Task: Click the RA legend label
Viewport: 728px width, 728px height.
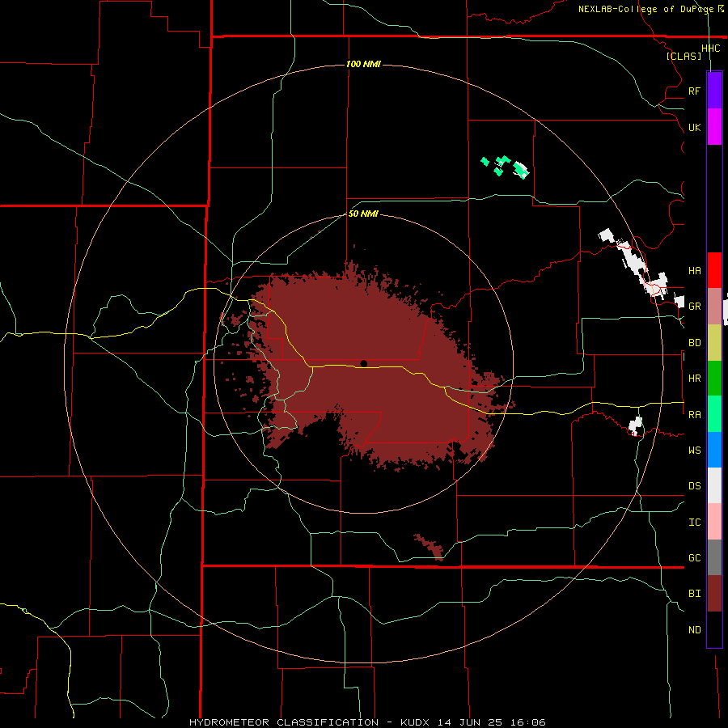Action: [x=694, y=415]
